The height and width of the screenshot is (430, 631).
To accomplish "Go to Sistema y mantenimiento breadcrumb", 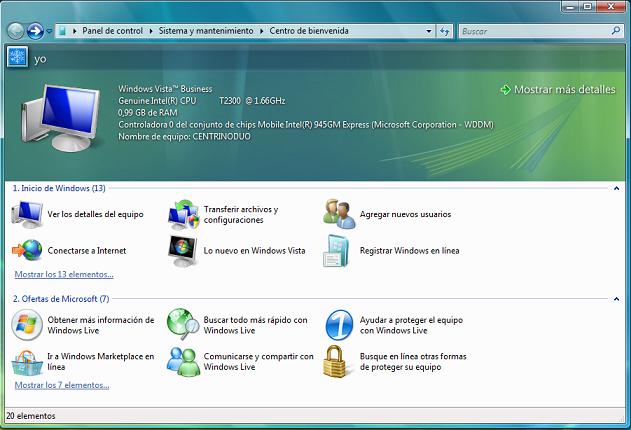I will point(206,31).
